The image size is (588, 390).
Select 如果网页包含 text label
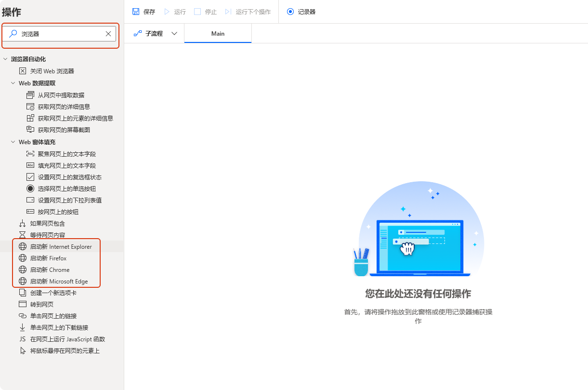coord(48,224)
